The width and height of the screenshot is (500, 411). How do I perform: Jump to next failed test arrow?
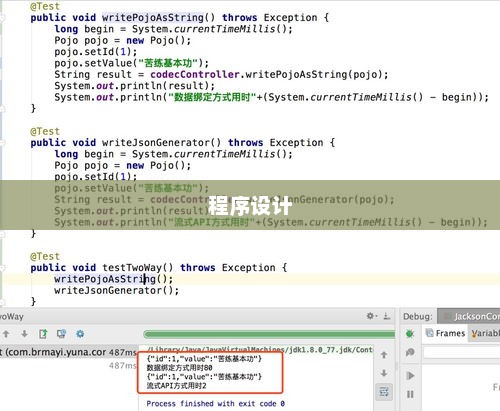click(24, 334)
